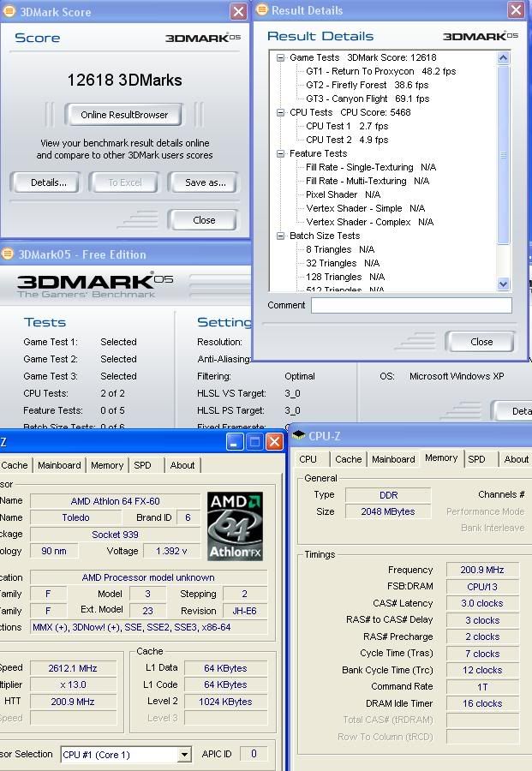Collapse the Game Tests tree node
Viewport: 532px width, 771px height.
click(280, 57)
